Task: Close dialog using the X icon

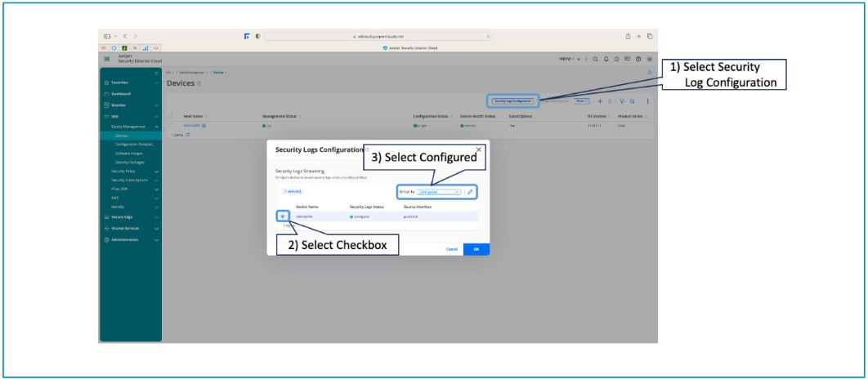Action: coord(479,149)
